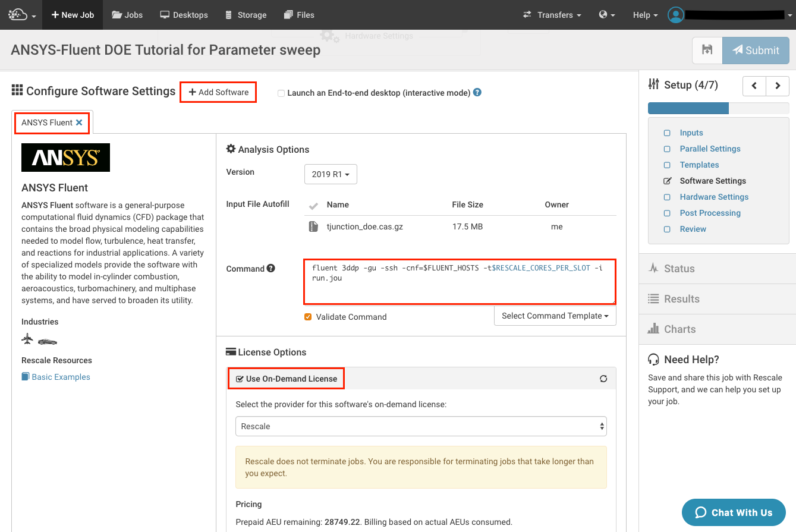Click the Setup progress bar

(719, 108)
